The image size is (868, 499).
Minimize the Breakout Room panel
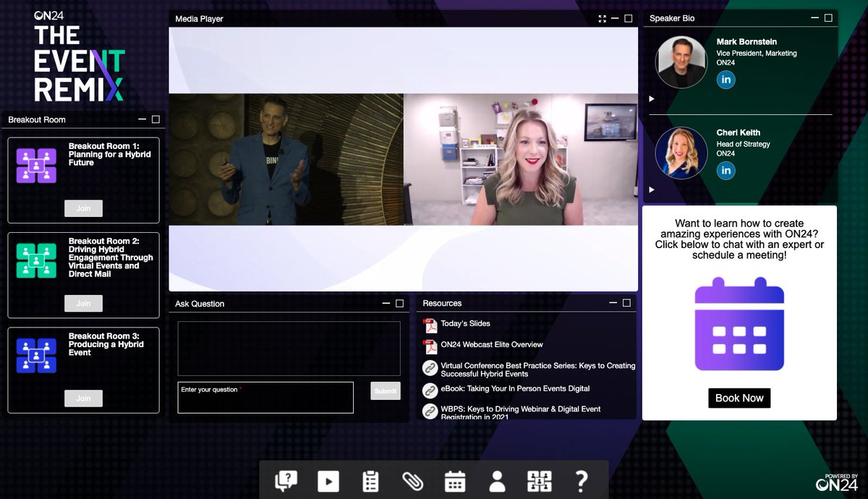141,119
